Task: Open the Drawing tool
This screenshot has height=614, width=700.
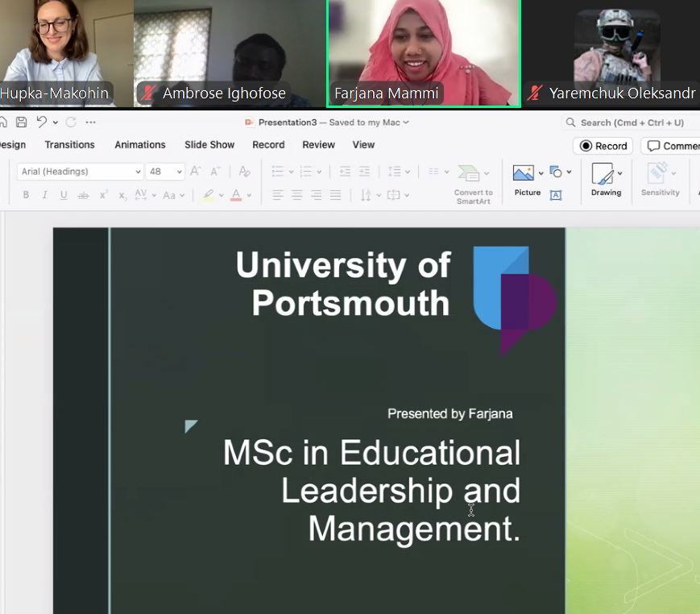Action: pyautogui.click(x=603, y=173)
